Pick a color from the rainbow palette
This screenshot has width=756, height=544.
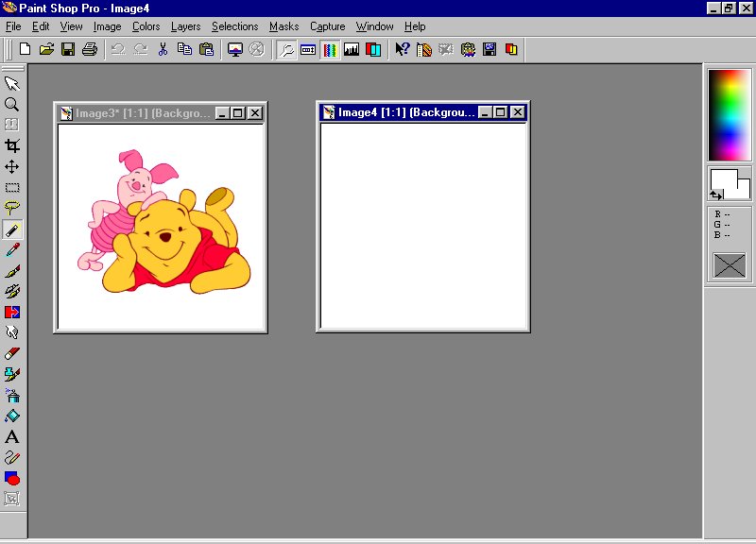[x=729, y=113]
